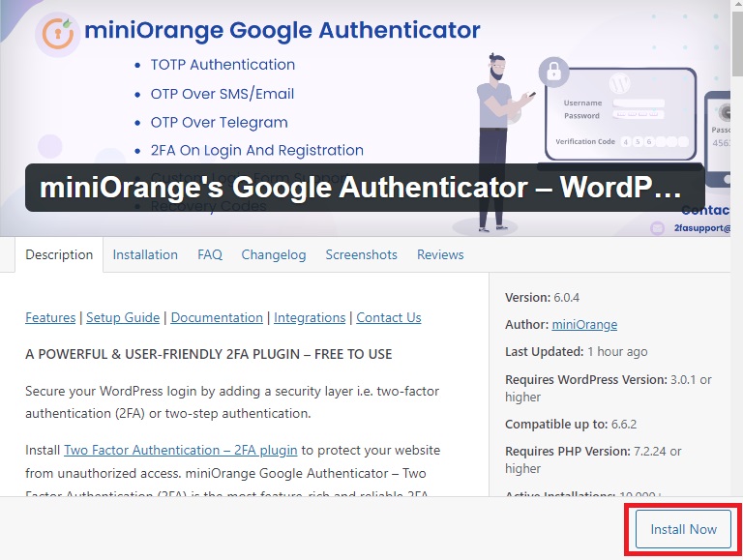The width and height of the screenshot is (743, 560).
Task: Visit the Integrations link
Action: [310, 317]
